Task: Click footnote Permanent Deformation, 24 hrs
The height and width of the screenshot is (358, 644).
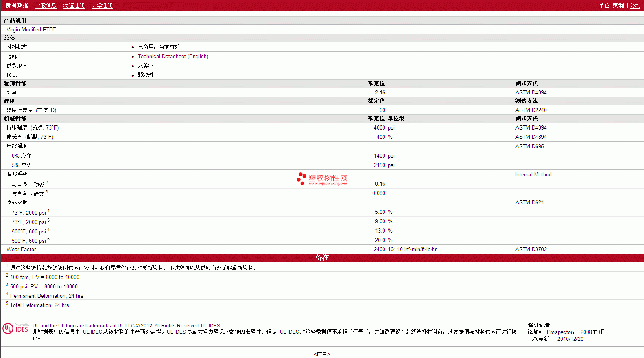Action: click(47, 296)
